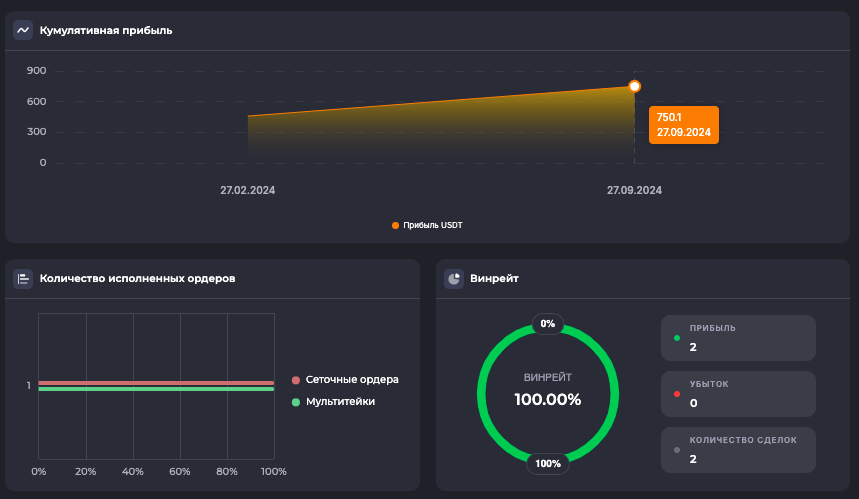Click the pink grid orders bar
Image resolution: width=859 pixels, height=499 pixels.
pos(156,382)
